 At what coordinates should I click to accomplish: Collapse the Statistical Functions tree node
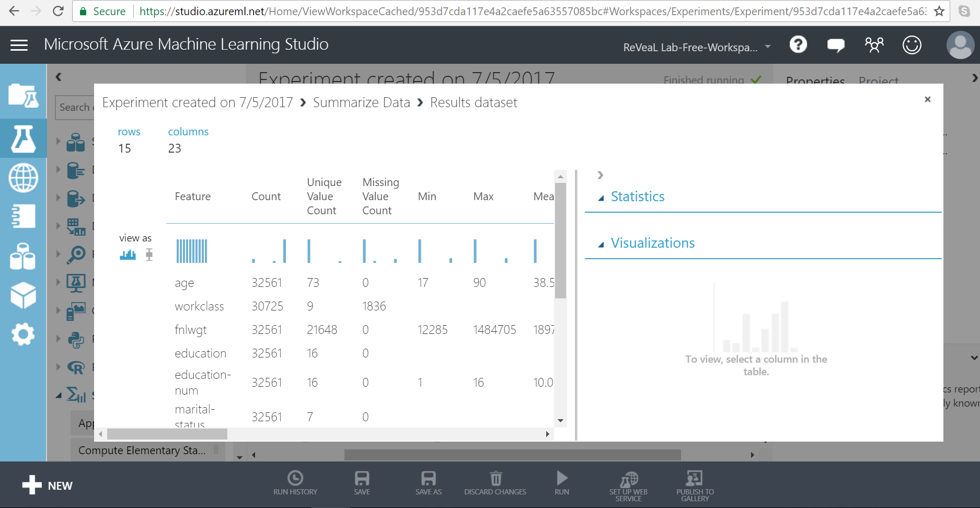[x=59, y=396]
